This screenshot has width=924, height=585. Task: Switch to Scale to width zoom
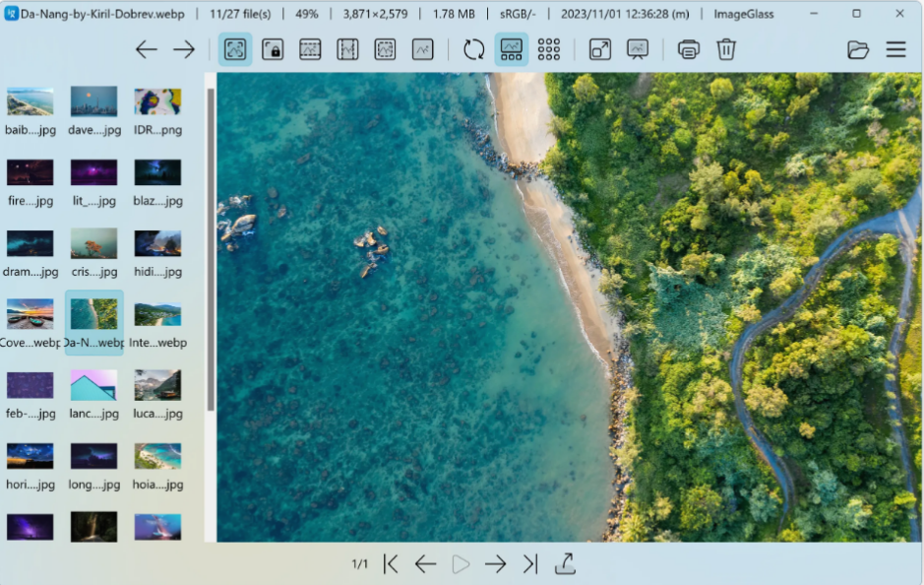pos(310,49)
